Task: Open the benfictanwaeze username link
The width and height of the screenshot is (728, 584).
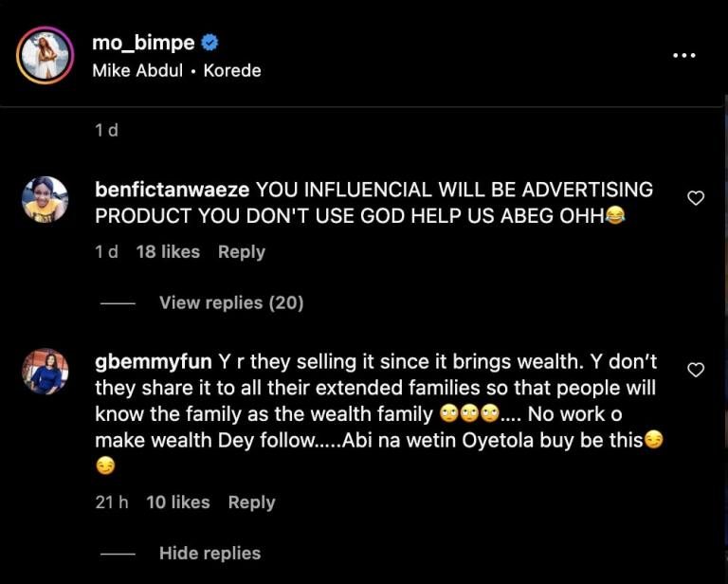Action: [x=173, y=189]
